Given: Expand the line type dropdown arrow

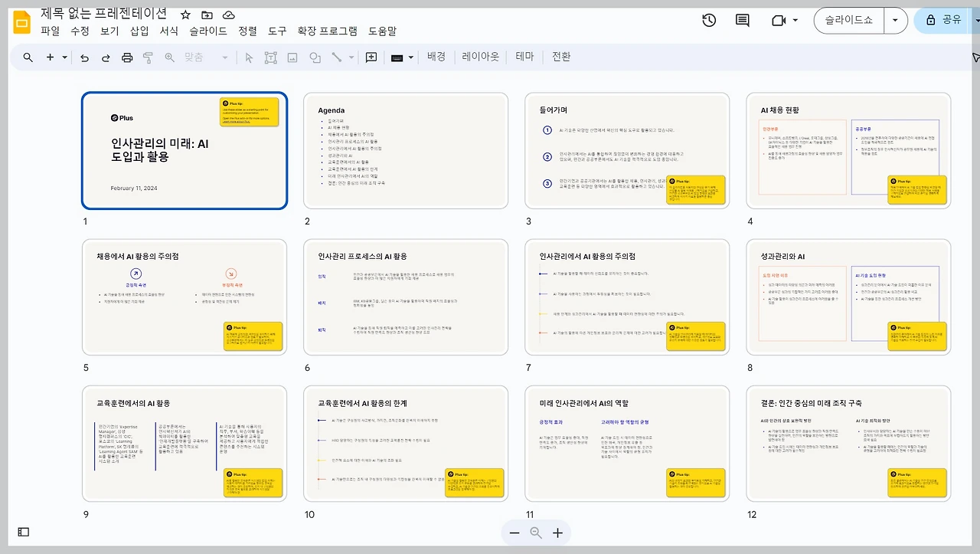Looking at the screenshot, I should click(x=351, y=57).
